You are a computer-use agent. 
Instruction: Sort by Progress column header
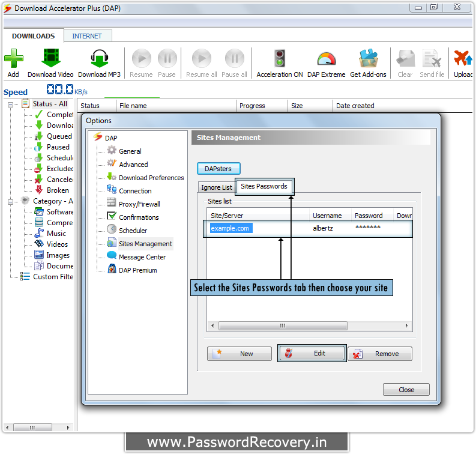pos(262,106)
